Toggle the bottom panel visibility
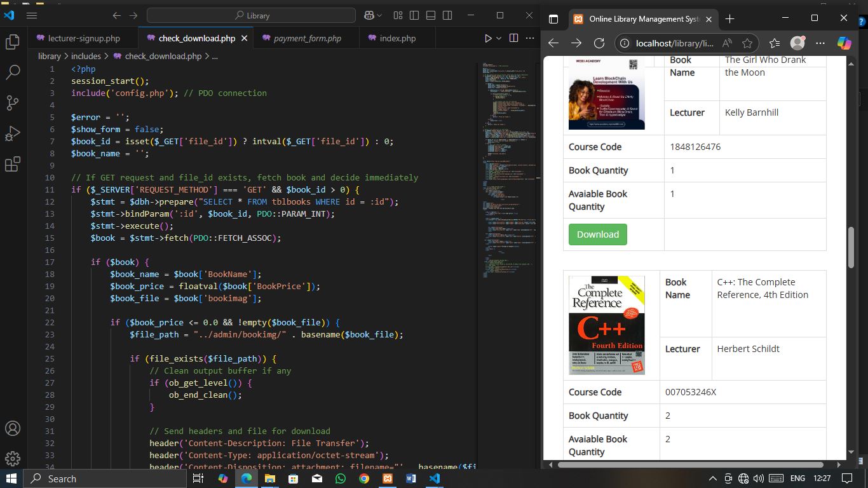 (431, 15)
